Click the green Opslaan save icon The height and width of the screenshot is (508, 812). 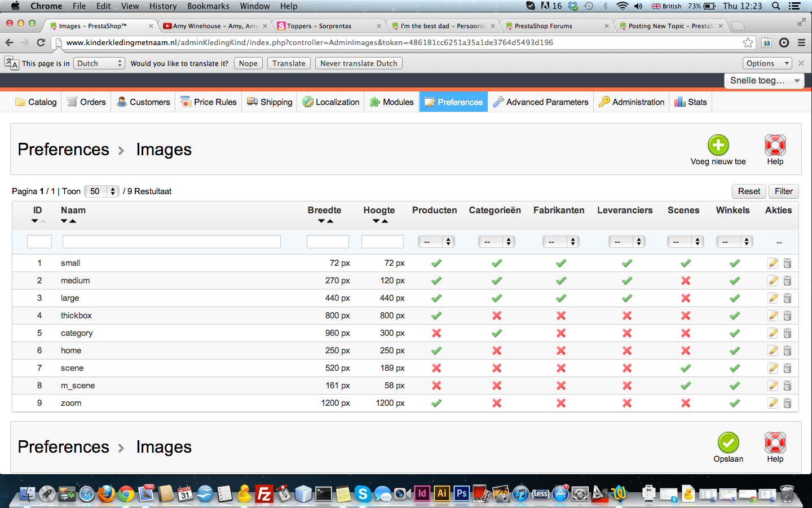tap(729, 443)
